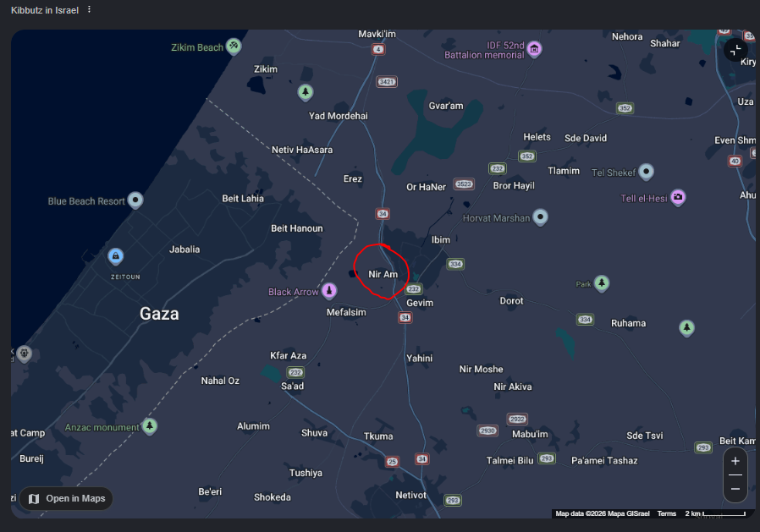
Task: Open the Terms link
Action: [666, 513]
